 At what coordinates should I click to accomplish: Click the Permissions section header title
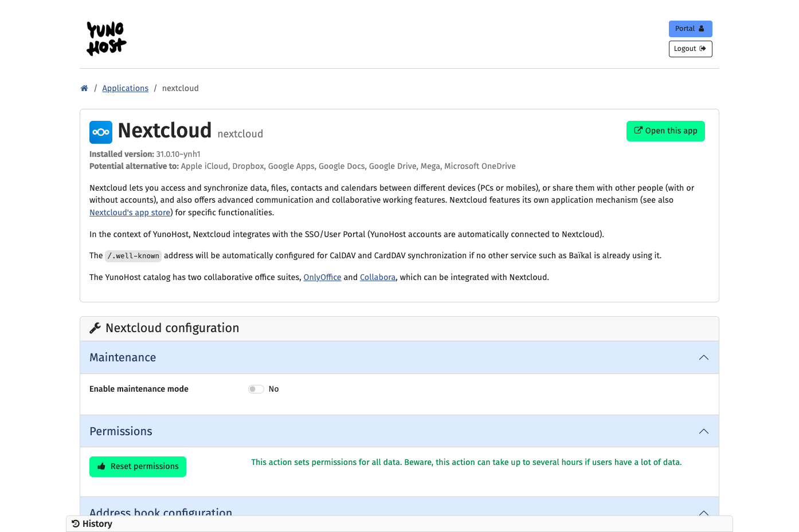point(121,431)
